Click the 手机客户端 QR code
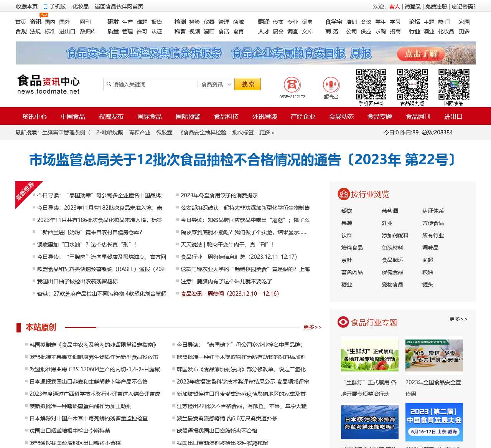 click(x=371, y=84)
